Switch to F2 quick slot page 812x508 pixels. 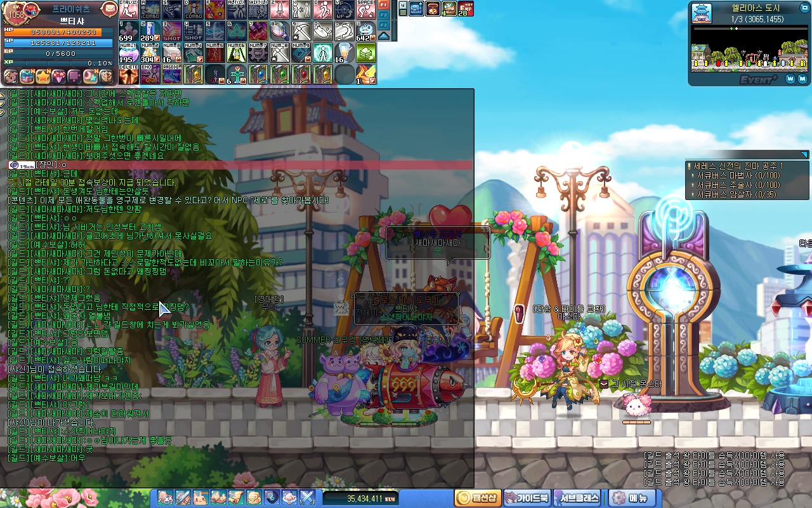[384, 15]
